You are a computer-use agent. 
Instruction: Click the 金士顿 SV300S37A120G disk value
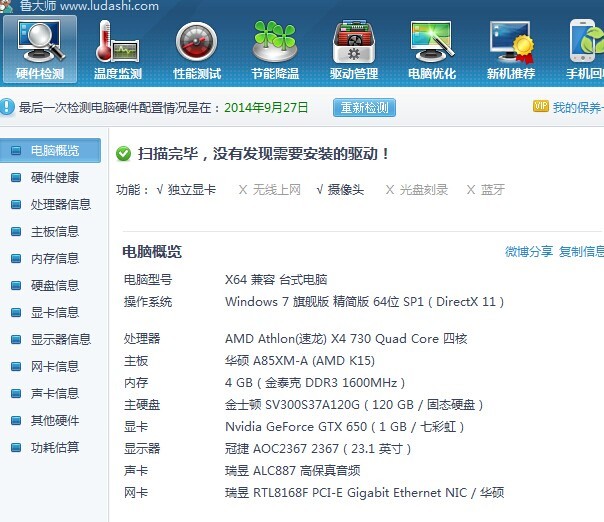pos(354,405)
